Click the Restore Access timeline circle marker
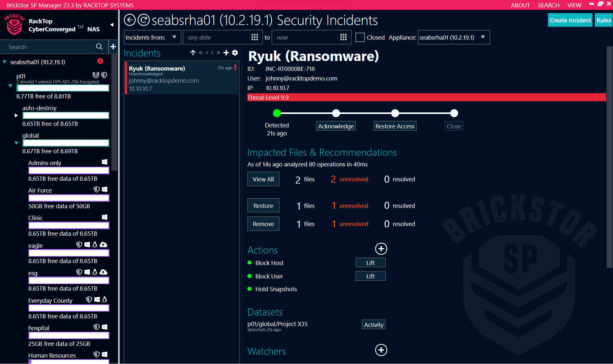This screenshot has height=364, width=613. click(x=395, y=113)
